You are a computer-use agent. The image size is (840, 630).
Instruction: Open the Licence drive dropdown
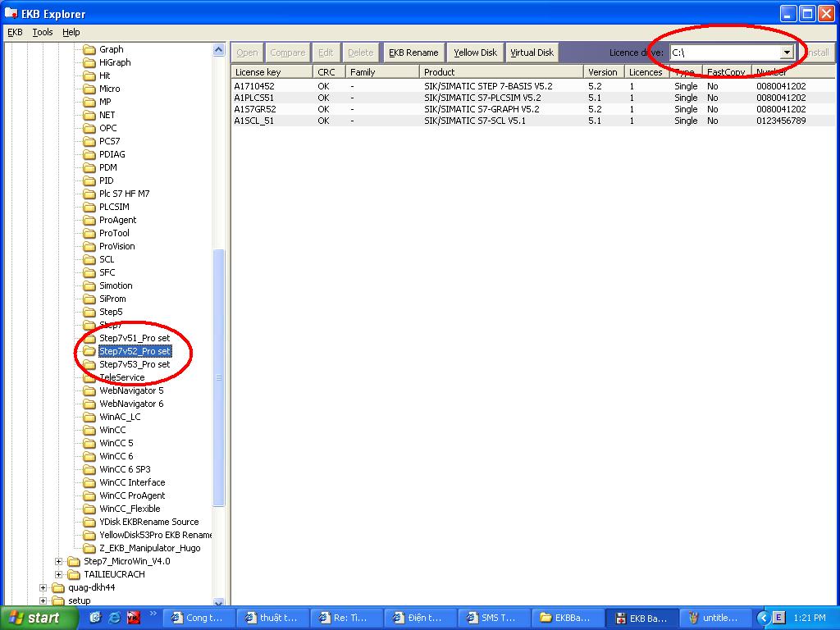(787, 52)
